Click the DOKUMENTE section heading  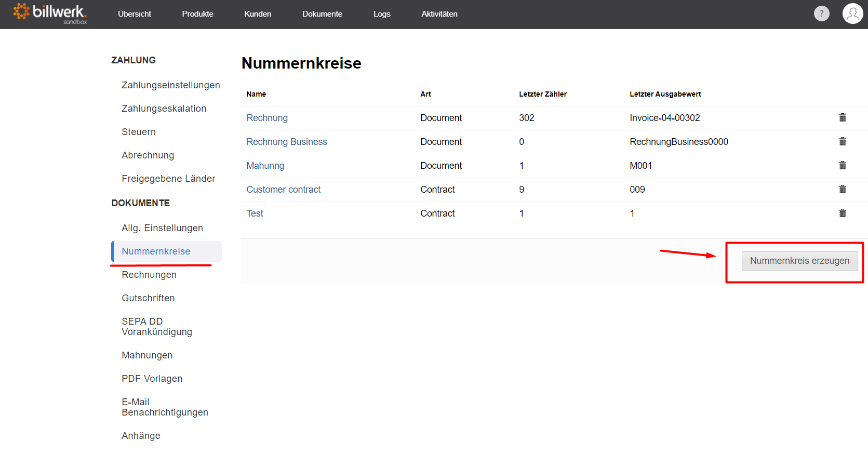[x=141, y=203]
